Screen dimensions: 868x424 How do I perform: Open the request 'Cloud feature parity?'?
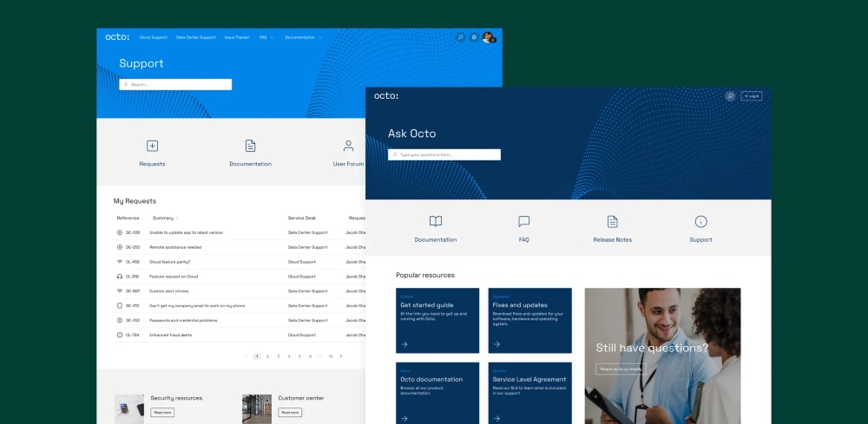coord(170,262)
